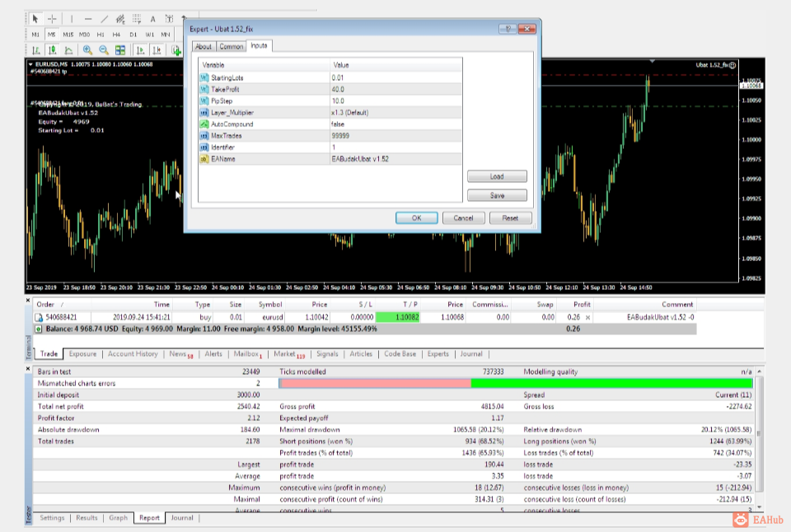
Task: Select the vertical line drawing tool
Action: point(72,19)
